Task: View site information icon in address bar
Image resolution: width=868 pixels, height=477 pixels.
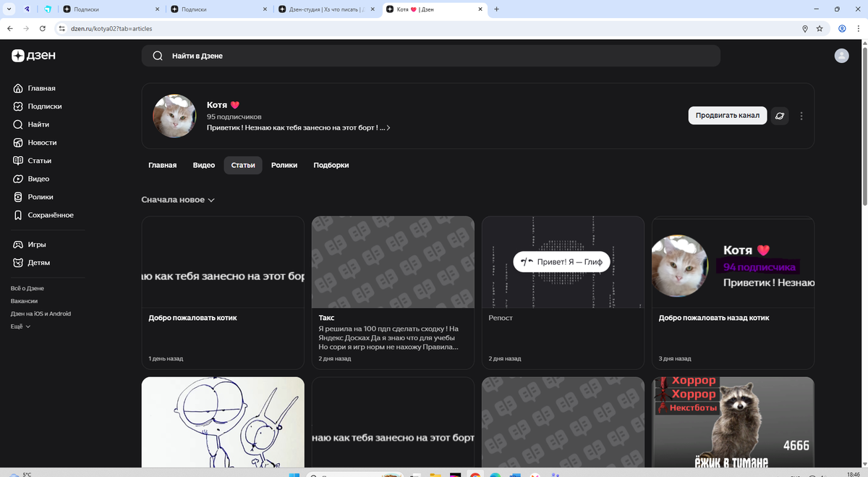Action: (61, 28)
